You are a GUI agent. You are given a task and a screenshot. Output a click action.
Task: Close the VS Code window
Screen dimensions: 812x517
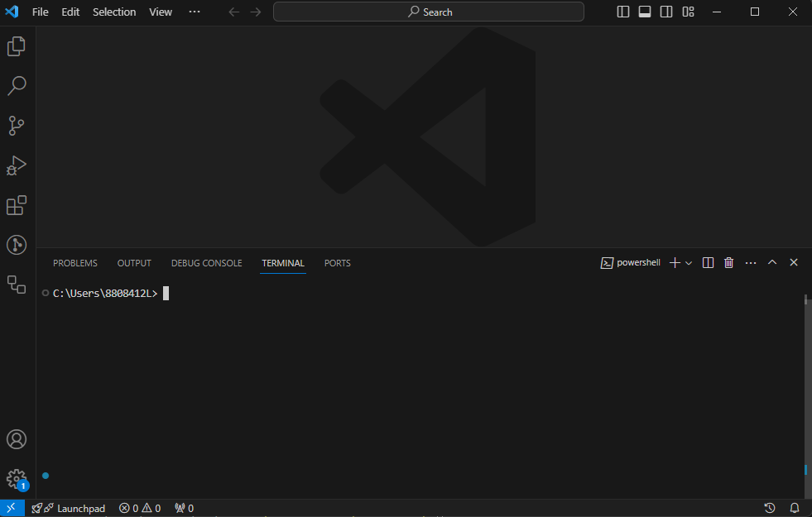point(793,12)
